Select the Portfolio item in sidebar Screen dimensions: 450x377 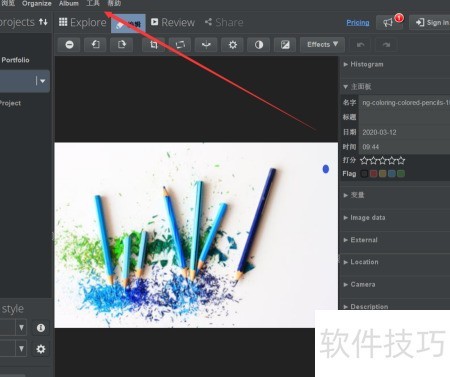click(x=15, y=60)
